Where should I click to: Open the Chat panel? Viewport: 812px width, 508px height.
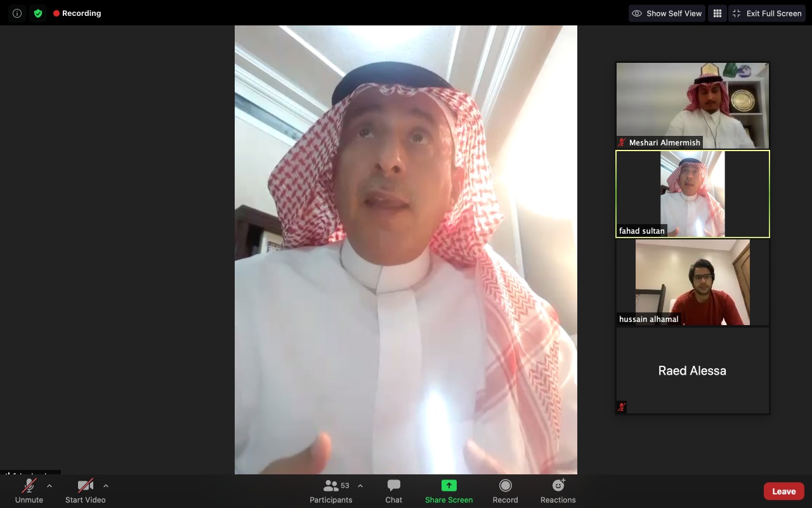(393, 491)
